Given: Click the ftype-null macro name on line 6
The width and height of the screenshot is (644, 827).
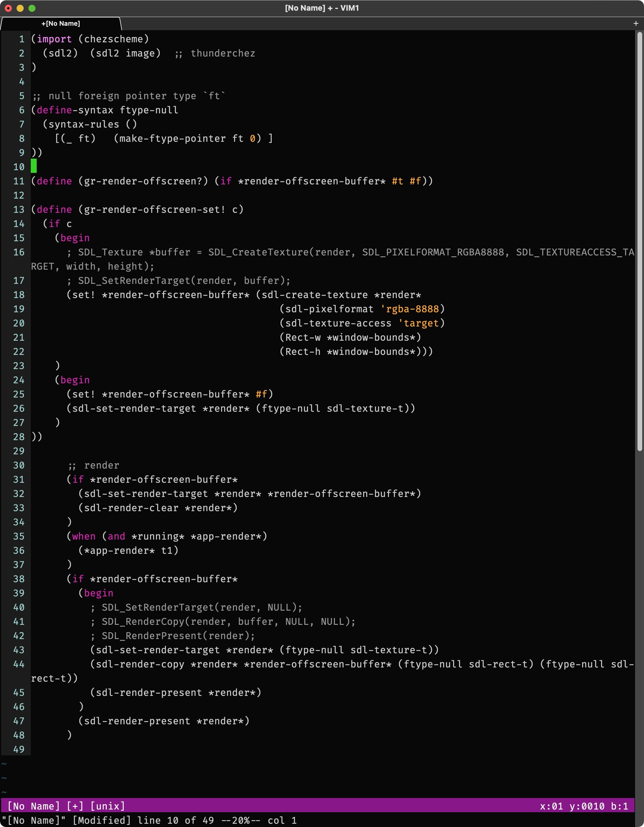Looking at the screenshot, I should [149, 110].
